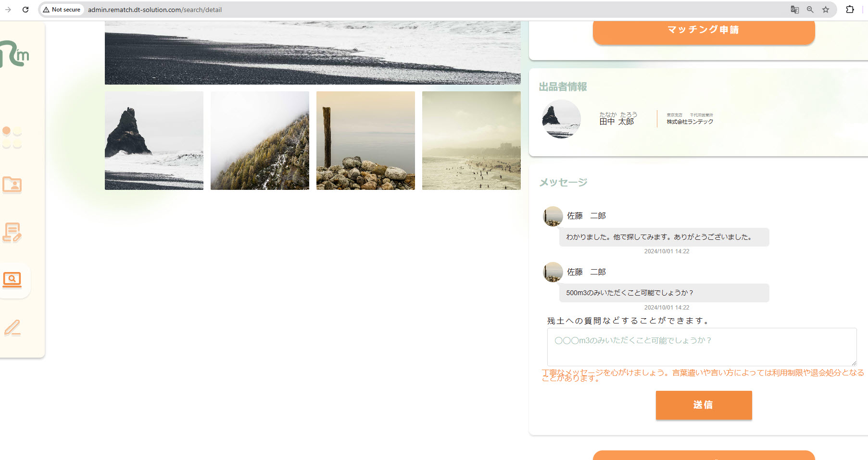The width and height of the screenshot is (868, 460).
Task: Click the seller 田中 太郎 profile avatar
Action: pos(561,119)
